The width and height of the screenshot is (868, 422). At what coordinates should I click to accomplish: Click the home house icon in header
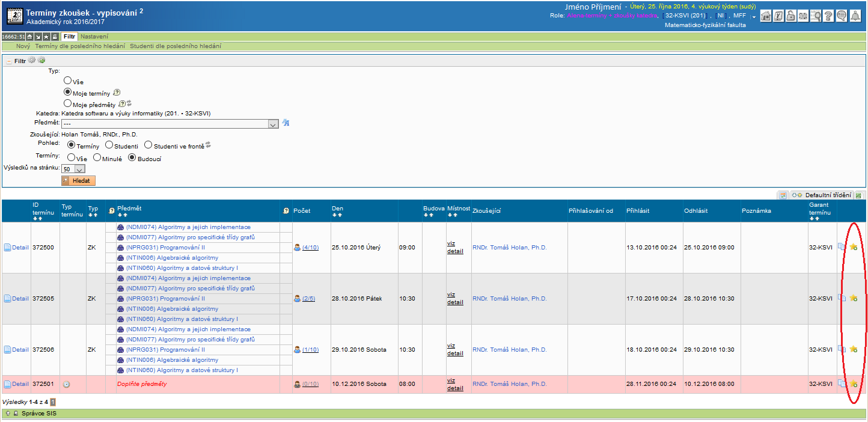click(766, 16)
